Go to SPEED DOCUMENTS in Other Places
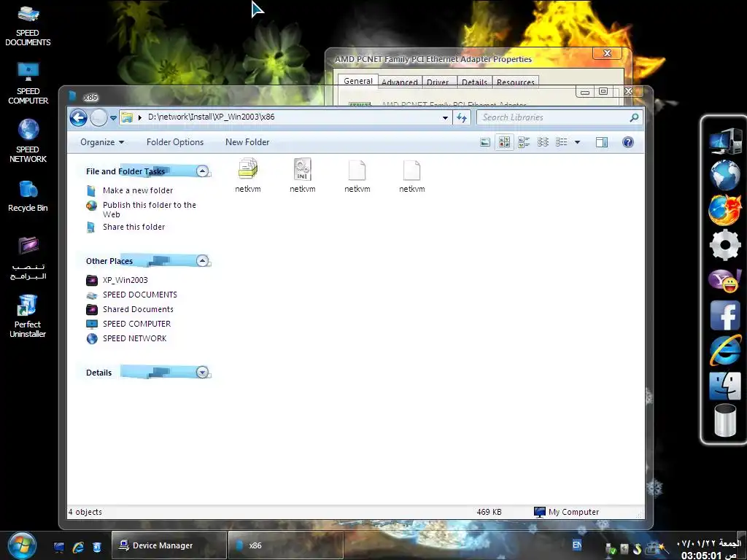 (x=139, y=295)
